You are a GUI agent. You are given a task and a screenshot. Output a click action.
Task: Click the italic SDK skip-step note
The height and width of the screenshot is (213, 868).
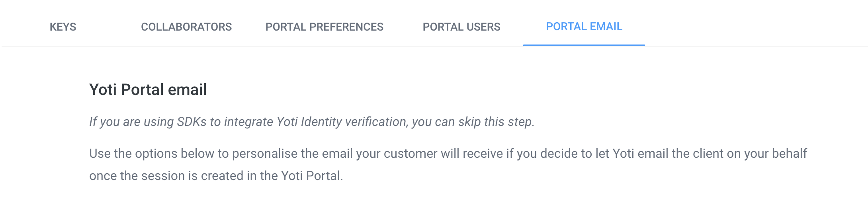pyautogui.click(x=311, y=122)
